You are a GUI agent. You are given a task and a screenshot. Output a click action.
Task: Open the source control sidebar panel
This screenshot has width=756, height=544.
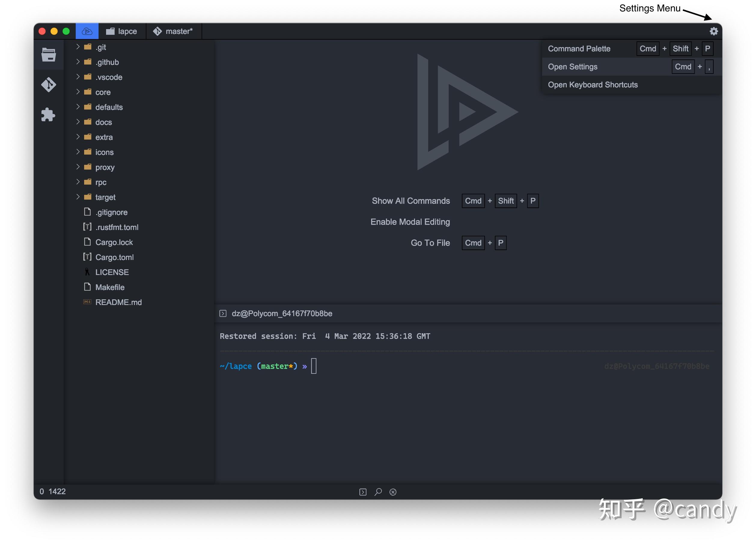point(49,85)
